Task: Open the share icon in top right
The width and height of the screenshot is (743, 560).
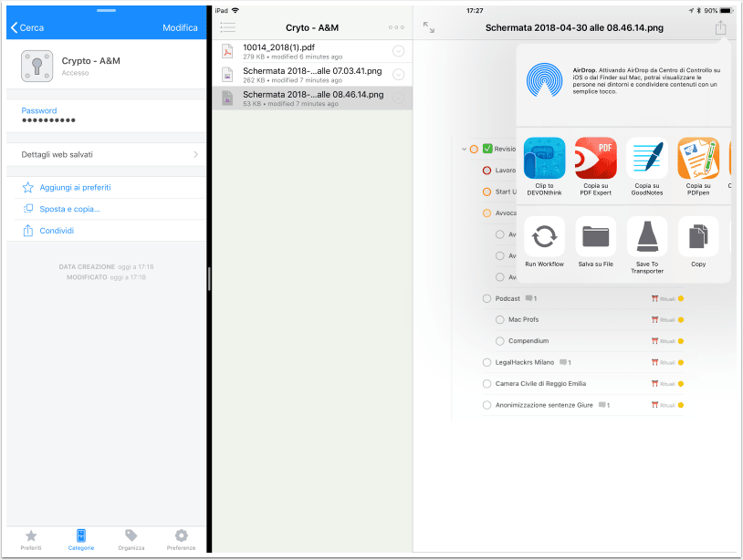Action: [x=720, y=27]
